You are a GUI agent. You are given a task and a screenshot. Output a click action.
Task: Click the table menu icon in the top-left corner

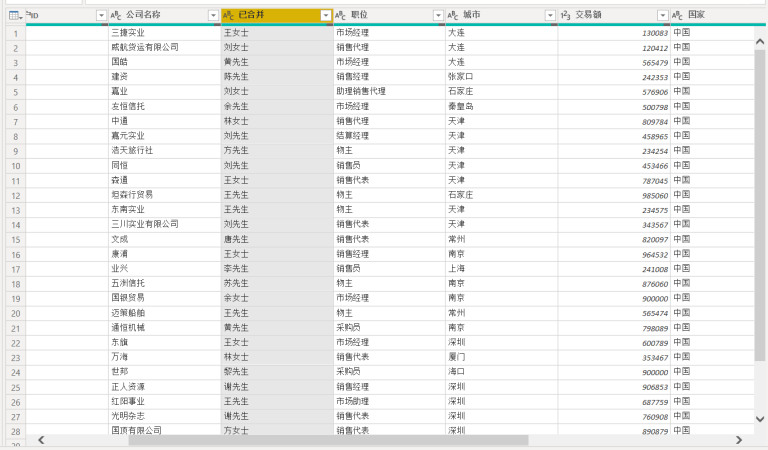tap(15, 15)
